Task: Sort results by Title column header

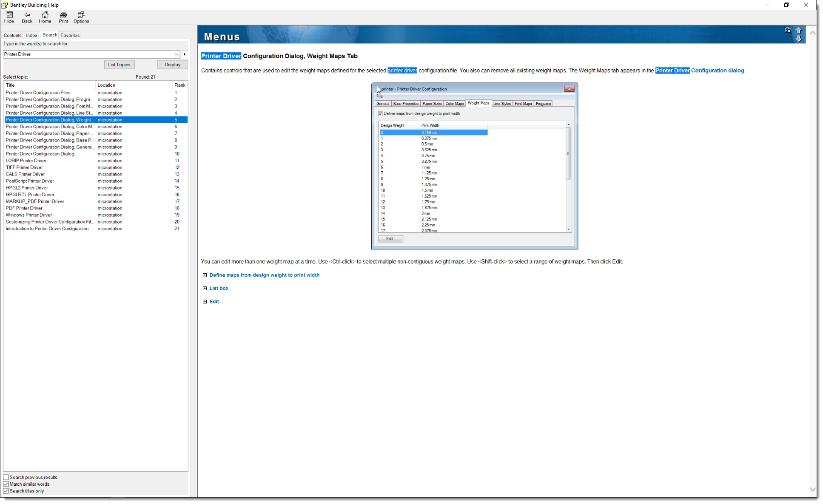Action: point(50,85)
